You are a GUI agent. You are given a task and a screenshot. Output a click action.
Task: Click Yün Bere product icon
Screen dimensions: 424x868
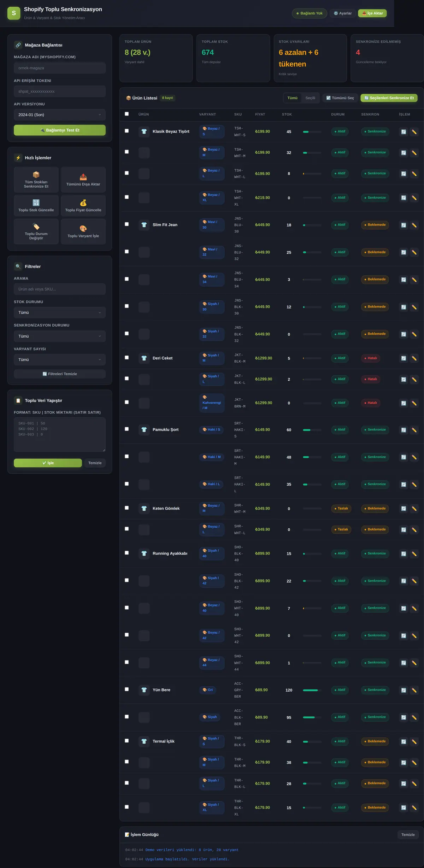(144, 690)
